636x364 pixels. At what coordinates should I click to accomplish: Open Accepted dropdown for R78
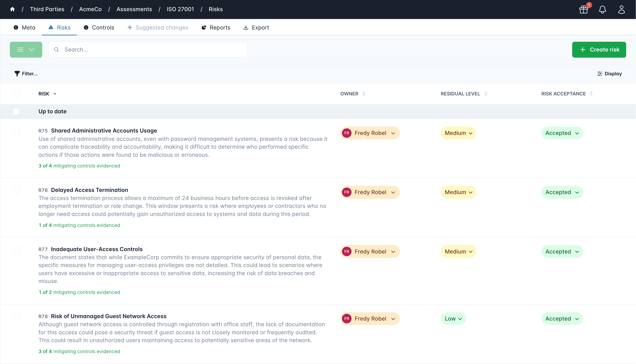tap(562, 319)
